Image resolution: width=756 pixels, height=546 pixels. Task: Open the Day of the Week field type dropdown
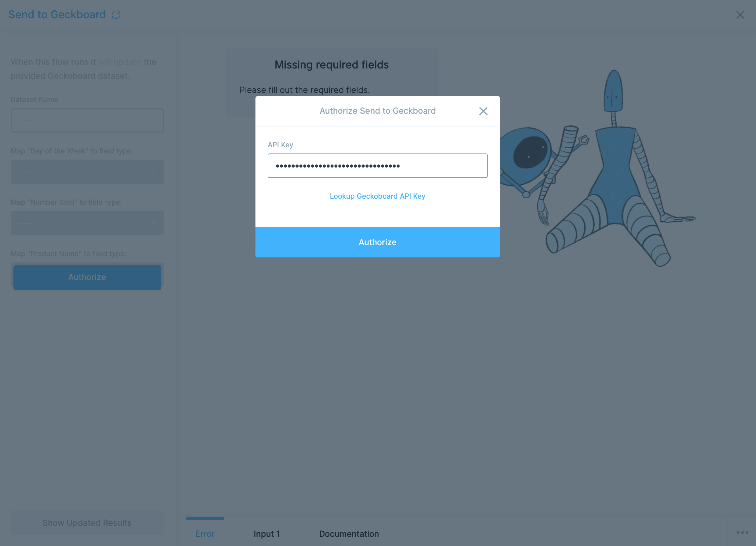click(x=87, y=172)
